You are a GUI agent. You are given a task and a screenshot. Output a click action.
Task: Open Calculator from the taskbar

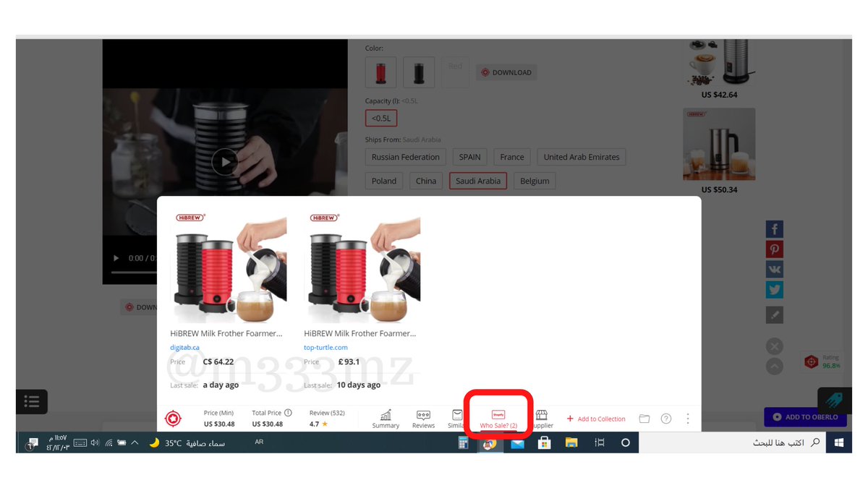[x=464, y=442]
